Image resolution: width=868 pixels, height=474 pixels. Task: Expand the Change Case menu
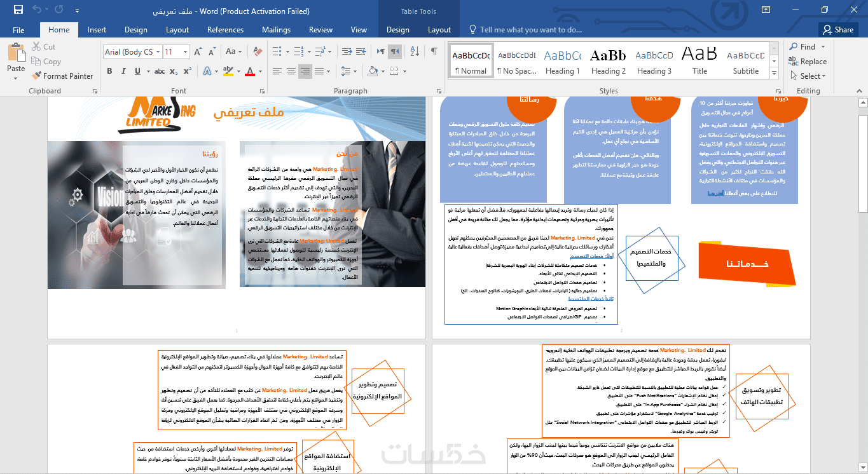pyautogui.click(x=233, y=52)
